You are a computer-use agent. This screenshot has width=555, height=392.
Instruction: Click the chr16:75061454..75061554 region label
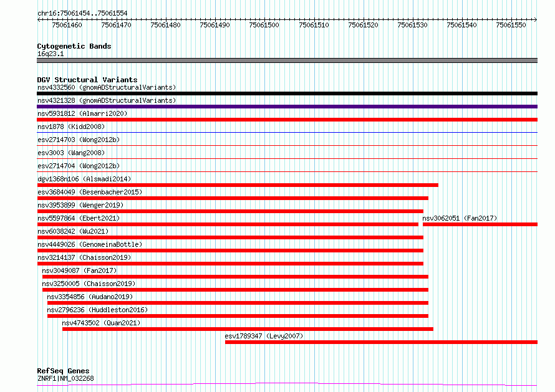(x=82, y=13)
